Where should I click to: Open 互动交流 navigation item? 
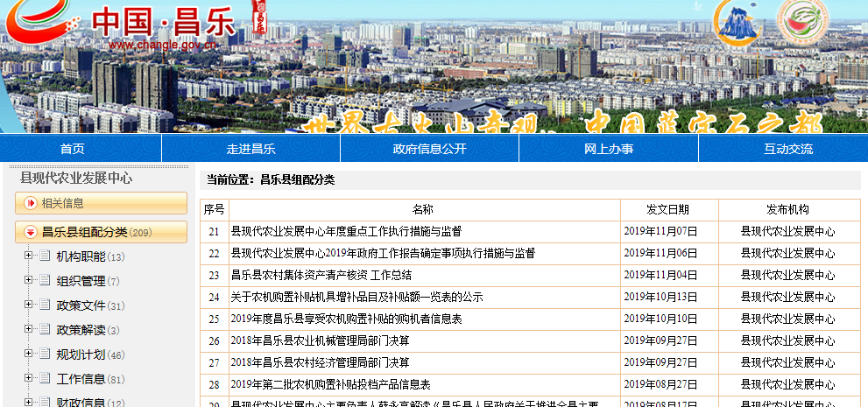(787, 149)
